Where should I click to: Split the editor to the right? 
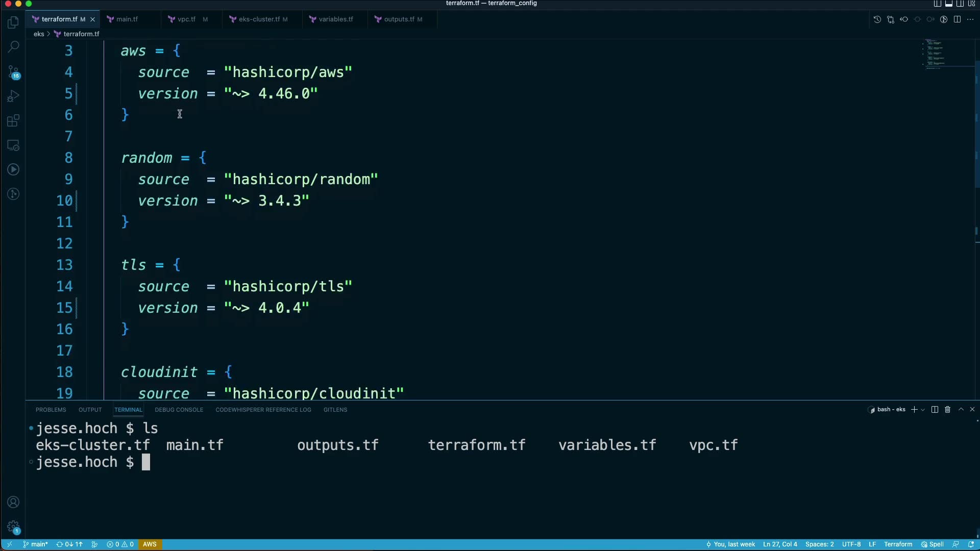point(957,19)
